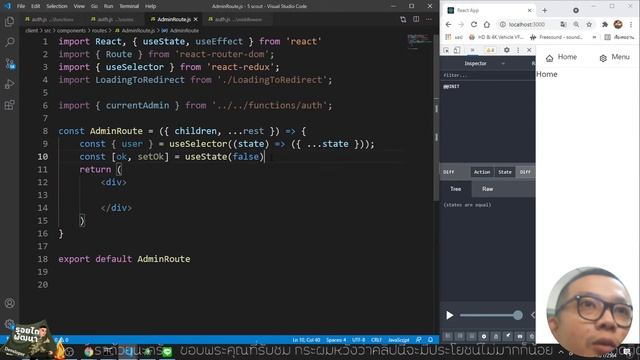Open the File menu in VS Code
Viewport: 640px width, 360px height.
[21, 6]
